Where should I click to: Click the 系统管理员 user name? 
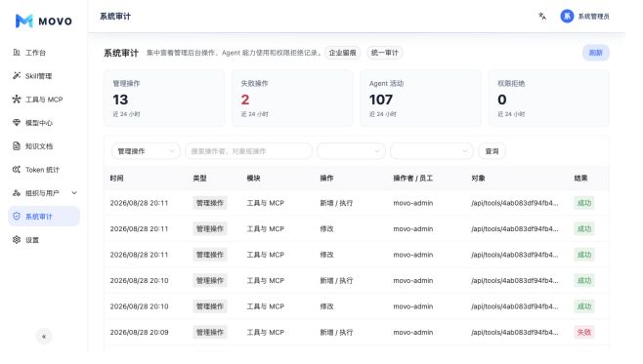point(593,17)
